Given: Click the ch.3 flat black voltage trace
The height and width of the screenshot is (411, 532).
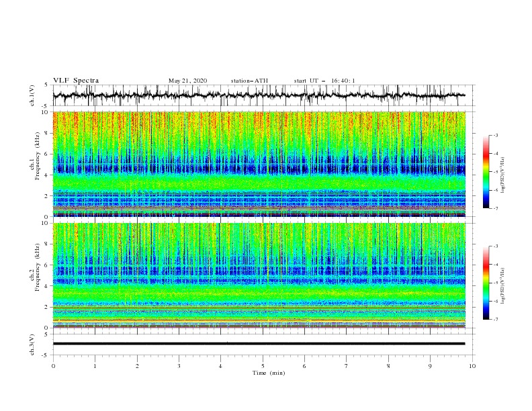Looking at the screenshot, I should [x=259, y=344].
